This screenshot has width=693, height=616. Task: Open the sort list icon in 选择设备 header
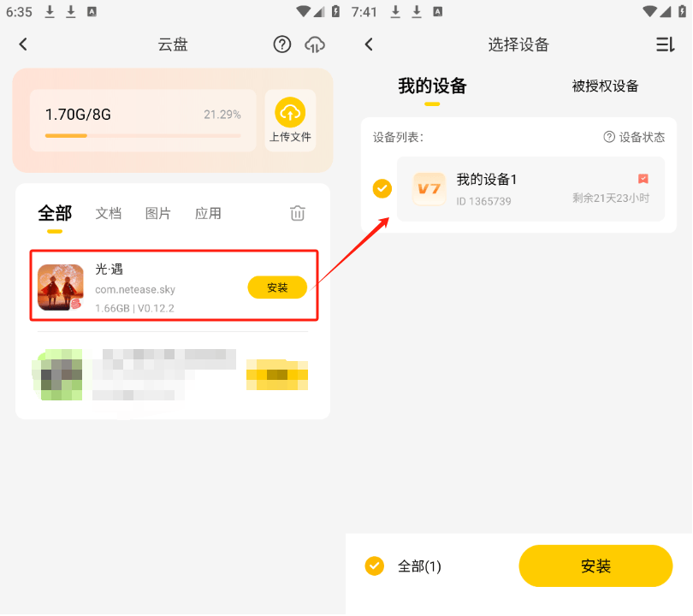point(665,44)
